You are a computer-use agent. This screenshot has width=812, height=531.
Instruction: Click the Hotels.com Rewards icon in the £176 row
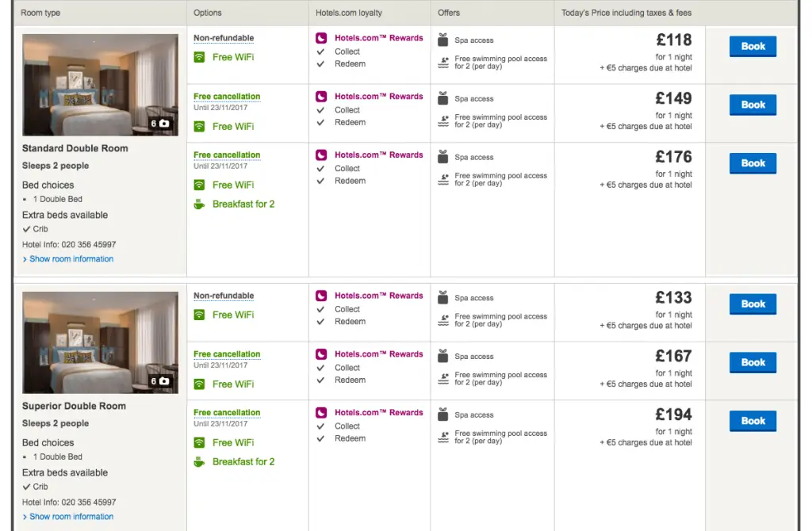(321, 155)
